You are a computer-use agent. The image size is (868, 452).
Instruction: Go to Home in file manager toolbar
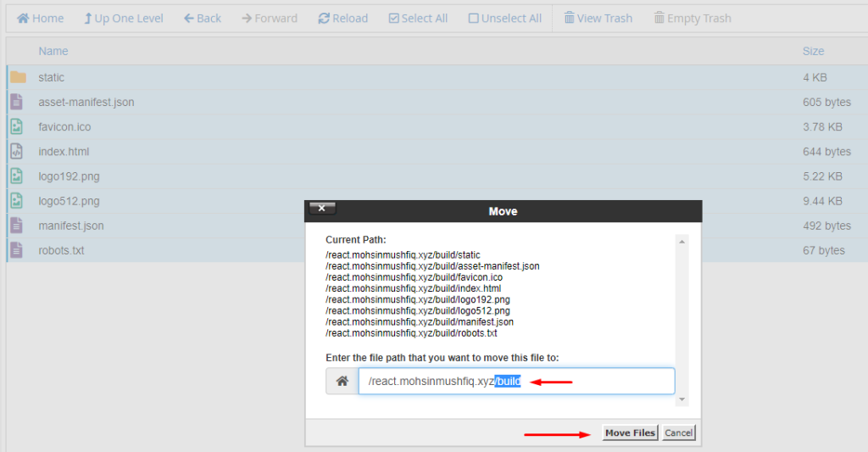click(40, 19)
